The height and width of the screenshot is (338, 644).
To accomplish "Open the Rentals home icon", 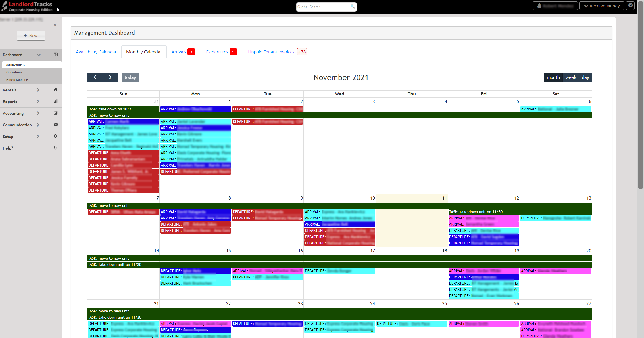I will (x=56, y=90).
